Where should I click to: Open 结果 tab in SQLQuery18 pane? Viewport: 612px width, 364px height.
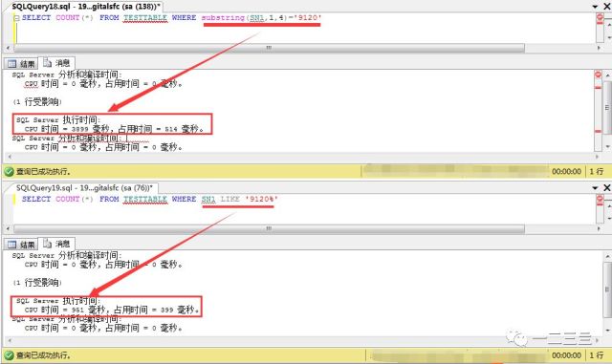(21, 64)
